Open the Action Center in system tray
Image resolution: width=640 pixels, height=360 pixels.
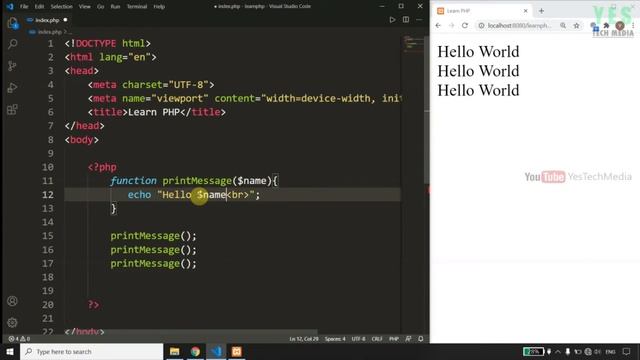pos(627,351)
